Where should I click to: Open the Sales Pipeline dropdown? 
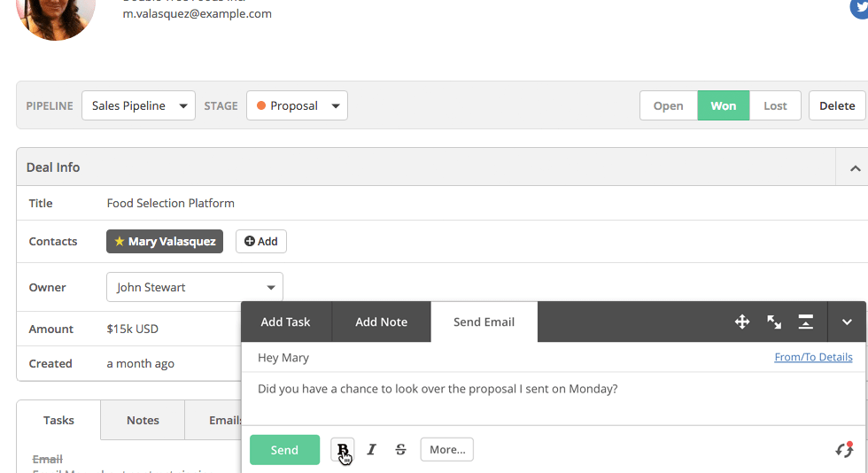(x=138, y=105)
